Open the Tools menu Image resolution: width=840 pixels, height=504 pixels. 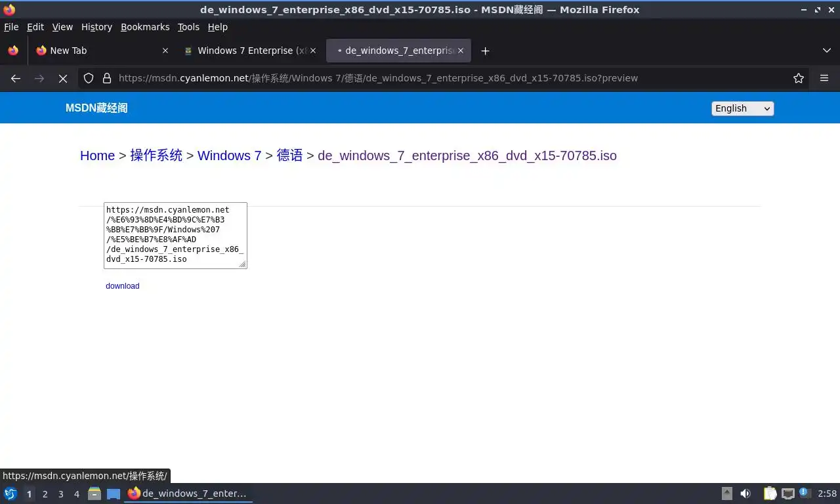(x=188, y=27)
